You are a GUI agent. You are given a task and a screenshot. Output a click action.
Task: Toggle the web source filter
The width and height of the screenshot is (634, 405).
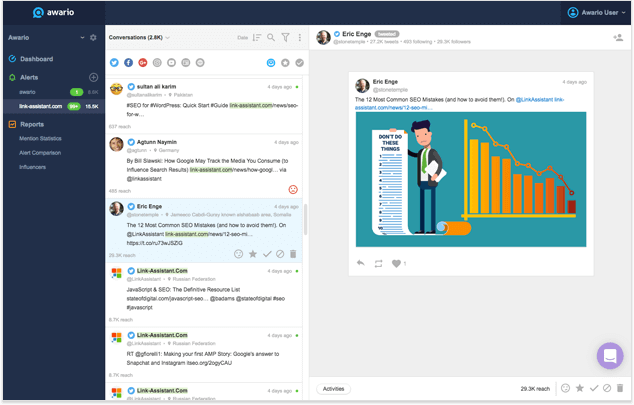click(200, 63)
